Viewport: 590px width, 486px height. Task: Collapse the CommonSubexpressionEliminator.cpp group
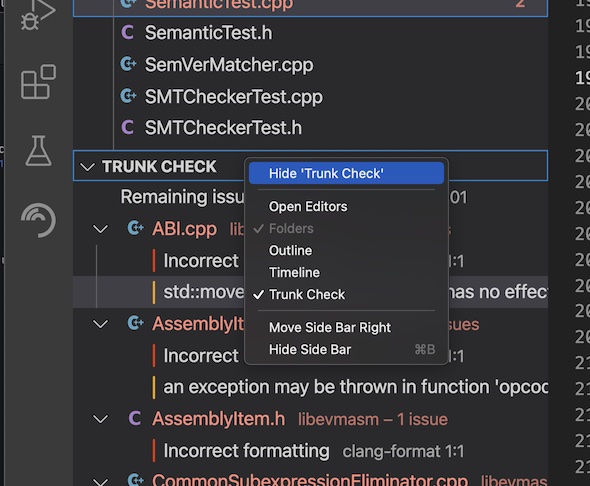tap(100, 481)
